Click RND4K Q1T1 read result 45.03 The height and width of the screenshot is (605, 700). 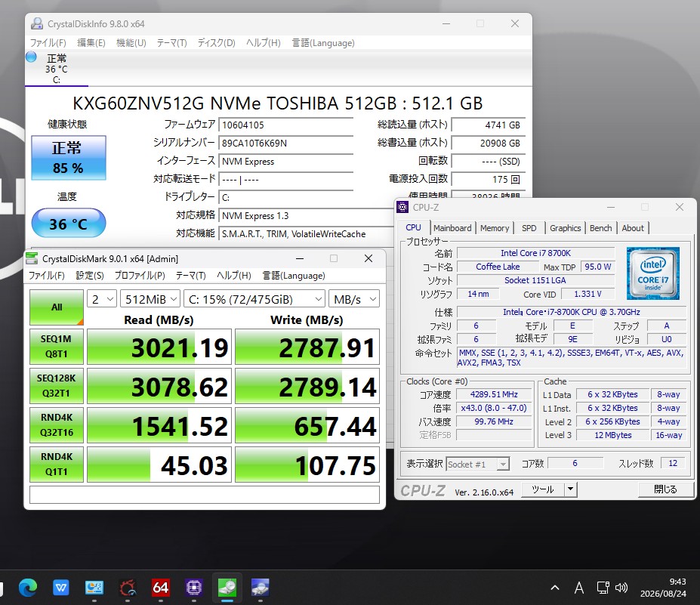[159, 465]
